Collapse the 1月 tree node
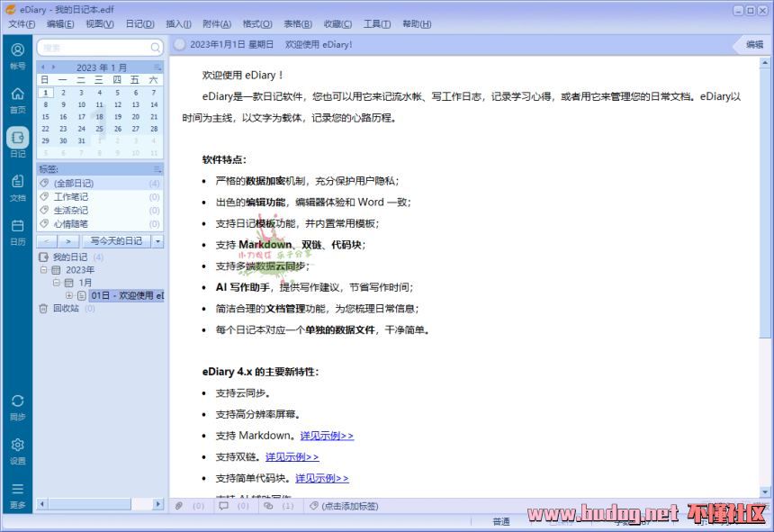The height and width of the screenshot is (532, 774). (57, 283)
